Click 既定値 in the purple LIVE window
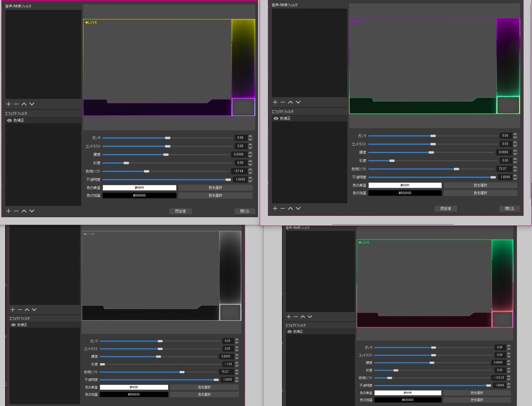The image size is (532, 406). (x=446, y=208)
